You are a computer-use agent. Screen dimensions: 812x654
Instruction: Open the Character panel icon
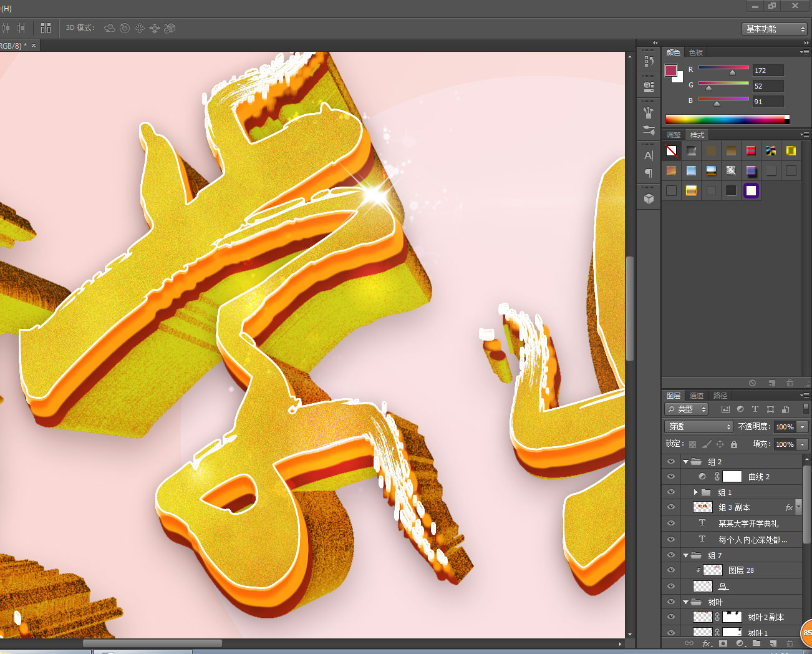coord(649,155)
